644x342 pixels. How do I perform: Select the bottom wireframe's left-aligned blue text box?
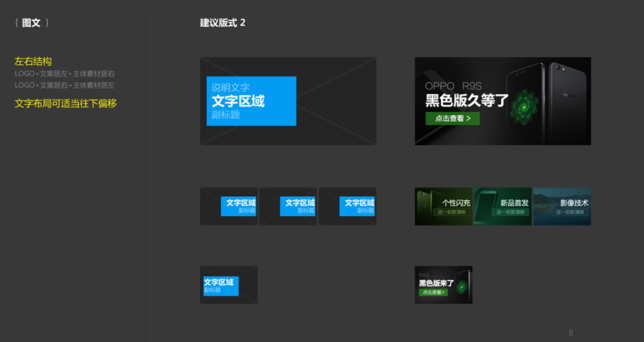click(x=220, y=286)
